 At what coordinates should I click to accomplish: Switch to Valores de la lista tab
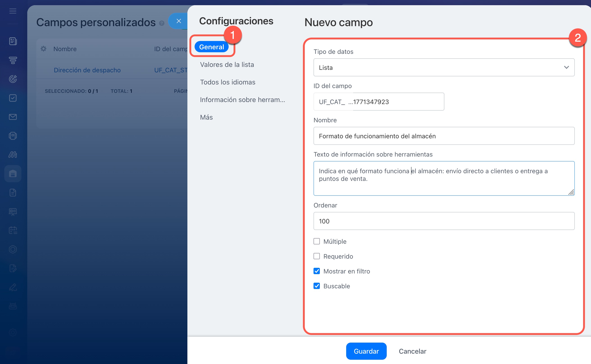[x=227, y=64]
